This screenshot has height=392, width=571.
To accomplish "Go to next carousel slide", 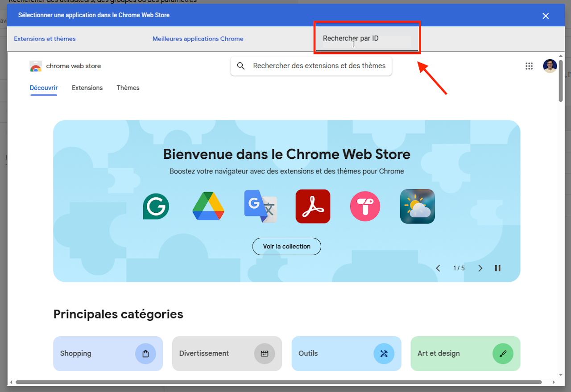I will click(x=480, y=268).
